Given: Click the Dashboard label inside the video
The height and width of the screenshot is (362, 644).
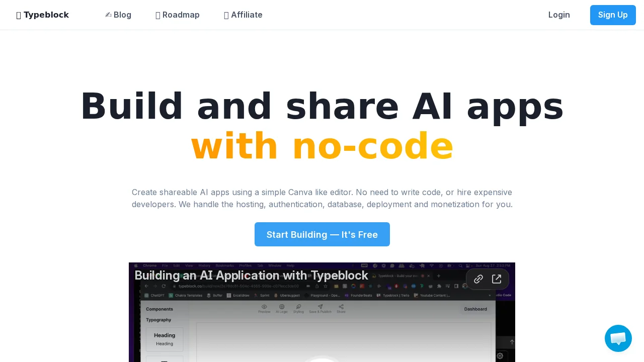Looking at the screenshot, I should pyautogui.click(x=475, y=309).
